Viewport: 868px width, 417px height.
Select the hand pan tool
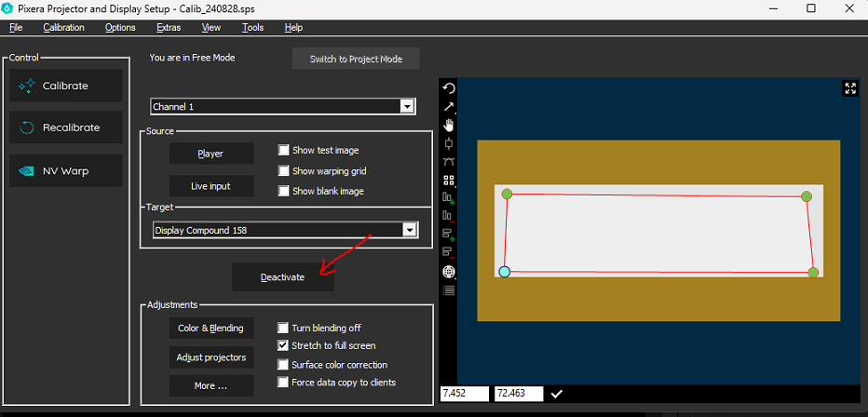point(449,125)
